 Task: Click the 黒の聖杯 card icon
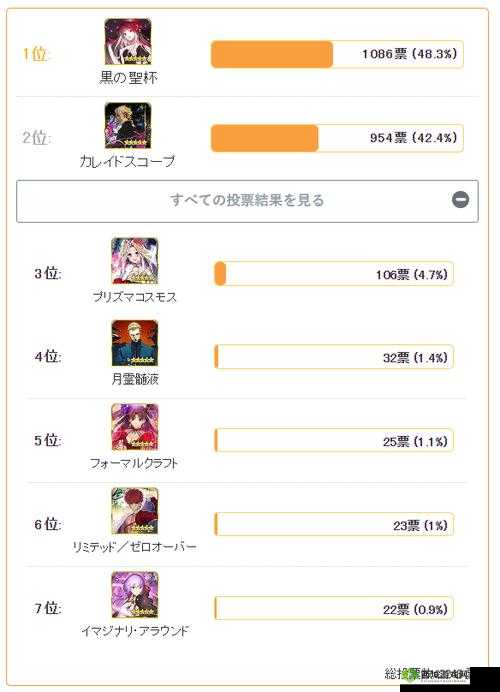[x=128, y=41]
